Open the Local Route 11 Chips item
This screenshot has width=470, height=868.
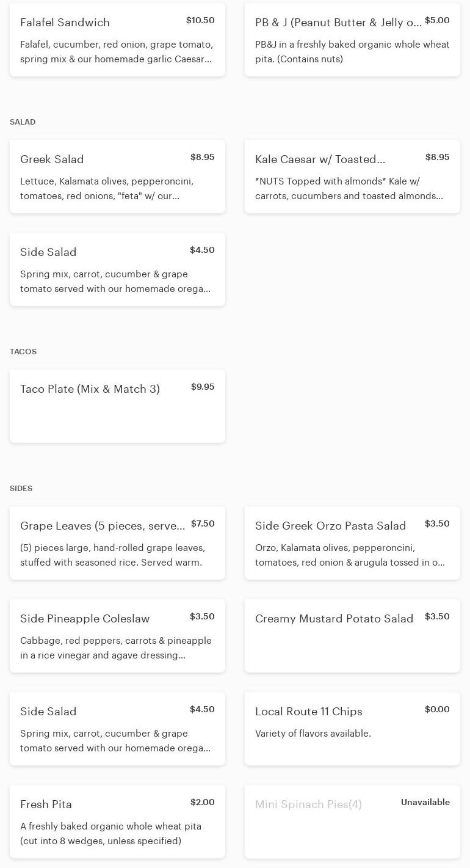coord(352,729)
